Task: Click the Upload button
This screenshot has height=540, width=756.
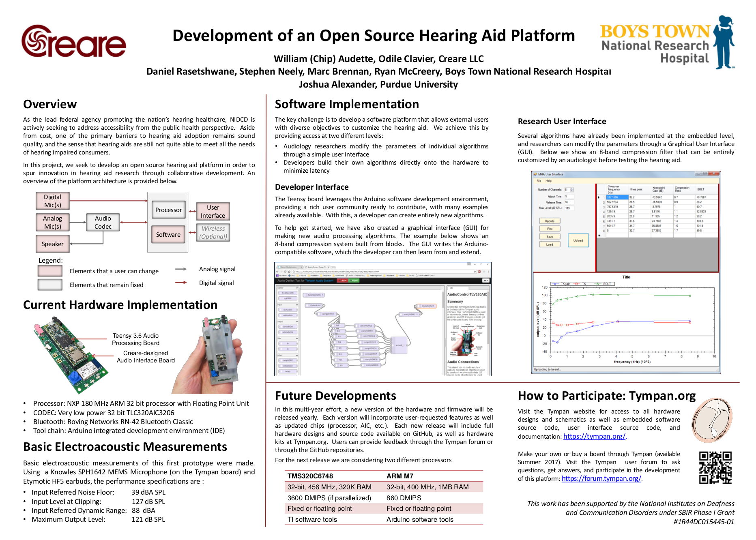Action: (578, 240)
